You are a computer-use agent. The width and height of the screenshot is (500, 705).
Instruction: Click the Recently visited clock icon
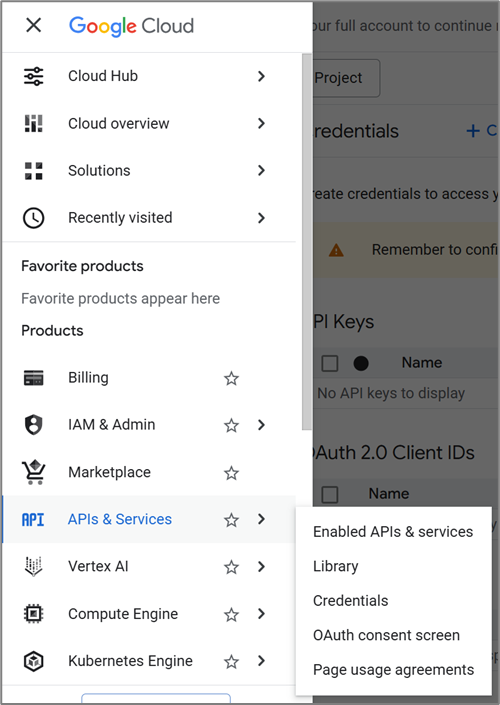(34, 218)
